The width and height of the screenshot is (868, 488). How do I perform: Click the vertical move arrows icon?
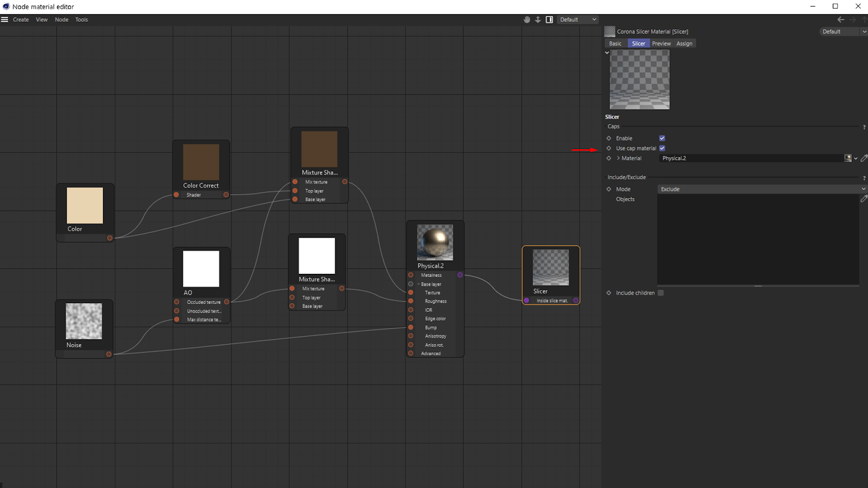(x=538, y=20)
